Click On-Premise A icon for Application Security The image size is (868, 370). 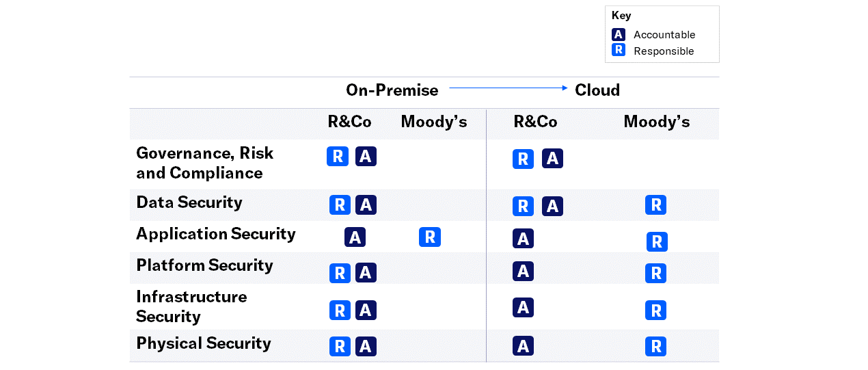354,237
